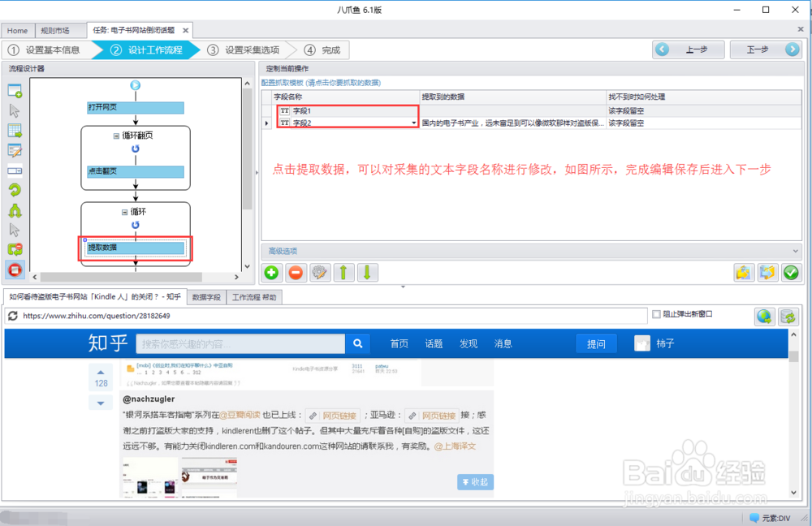Screen dimensions: 812x526
Task: Reload the page with the refresh icon
Action: tap(13, 316)
